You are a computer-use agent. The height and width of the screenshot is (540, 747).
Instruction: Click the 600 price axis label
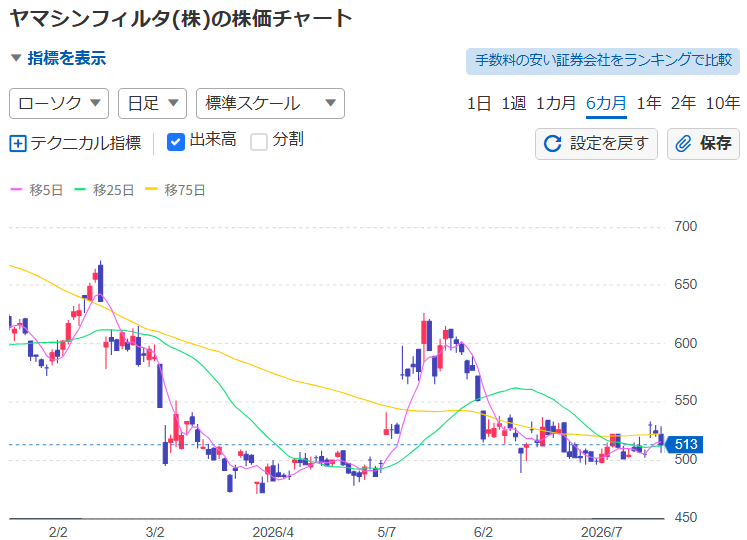(x=686, y=343)
